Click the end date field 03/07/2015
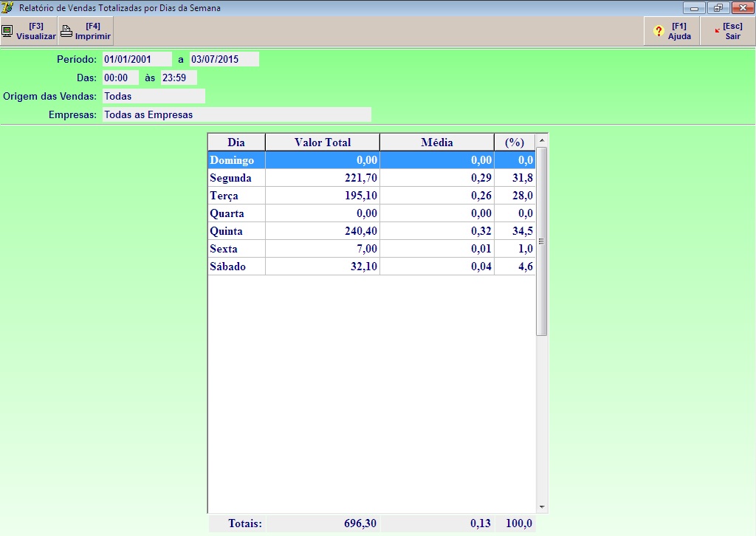This screenshot has height=536, width=756. click(224, 59)
